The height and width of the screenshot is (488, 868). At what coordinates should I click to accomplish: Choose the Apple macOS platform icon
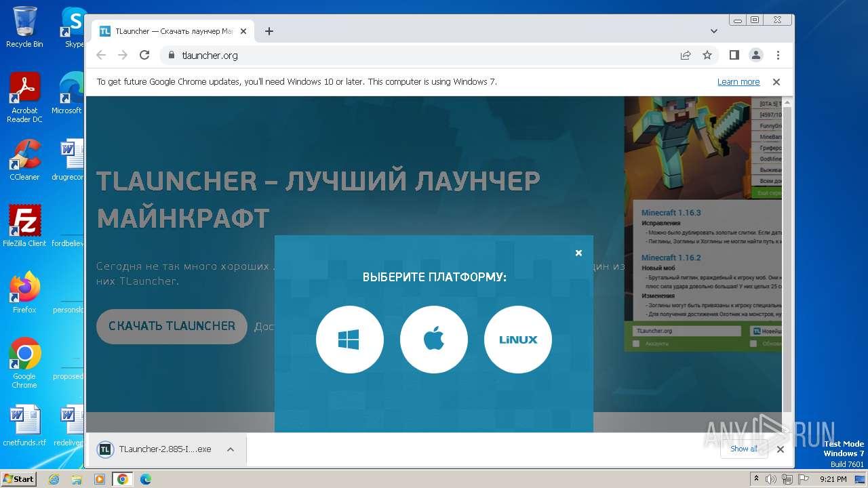[434, 340]
